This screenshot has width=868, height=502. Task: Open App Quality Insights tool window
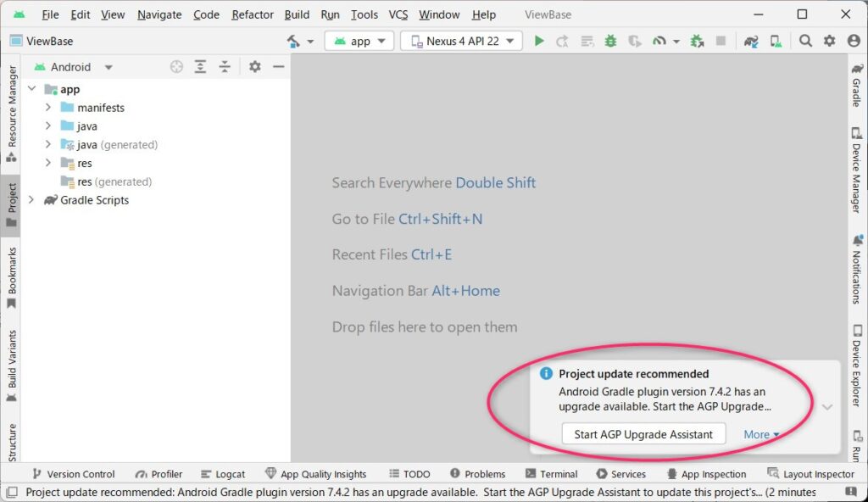pos(316,474)
